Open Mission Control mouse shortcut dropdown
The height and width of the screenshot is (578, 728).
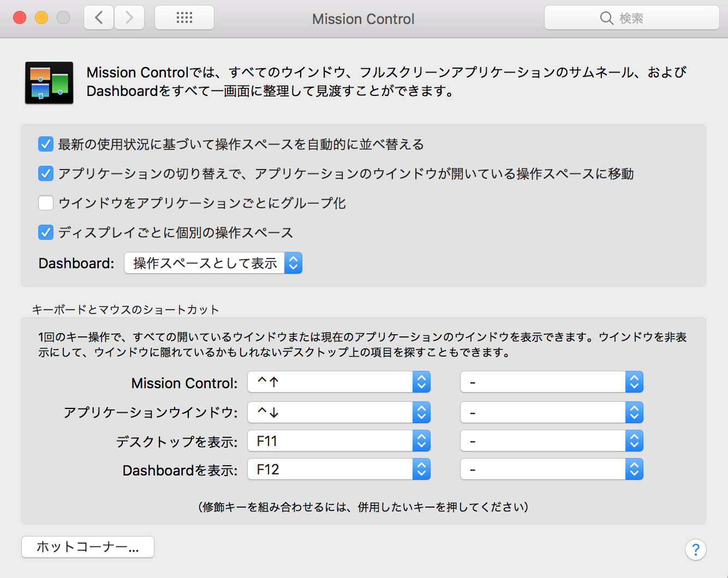pyautogui.click(x=552, y=382)
